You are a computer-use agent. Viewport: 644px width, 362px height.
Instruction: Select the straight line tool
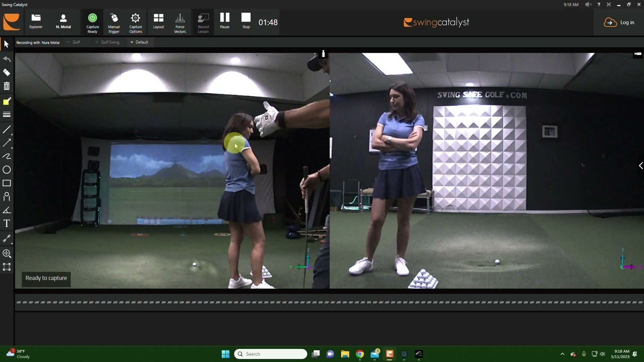pyautogui.click(x=7, y=130)
